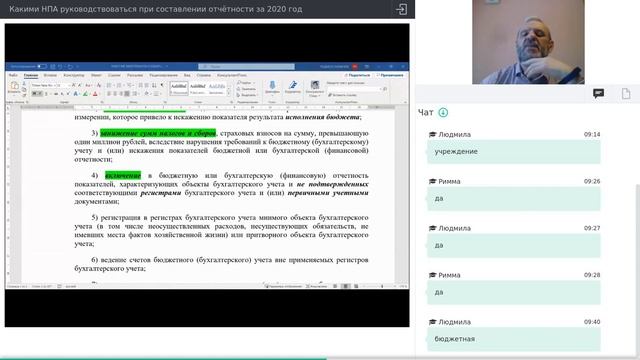Toggle strikethrough formatting
This screenshot has height=360, width=640.
[56, 93]
